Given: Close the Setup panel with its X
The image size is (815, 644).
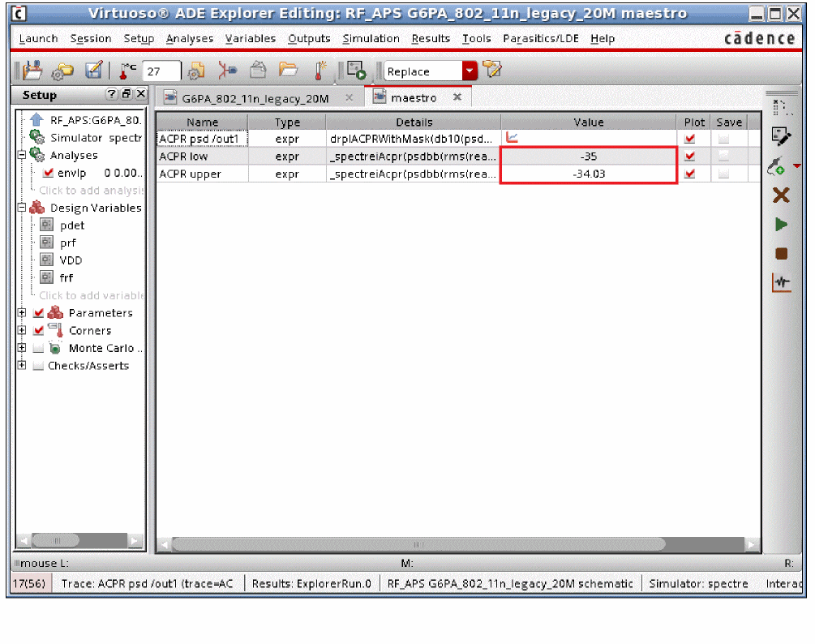Looking at the screenshot, I should tap(141, 94).
